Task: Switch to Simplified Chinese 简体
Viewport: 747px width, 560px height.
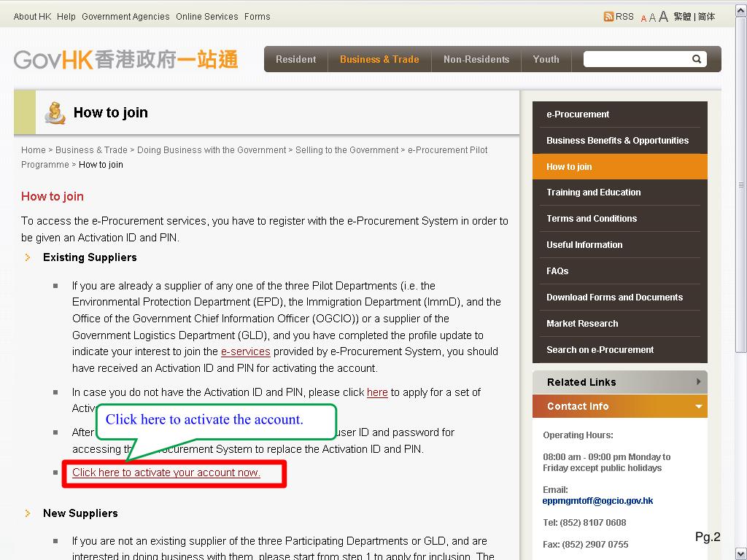Action: pyautogui.click(x=706, y=17)
